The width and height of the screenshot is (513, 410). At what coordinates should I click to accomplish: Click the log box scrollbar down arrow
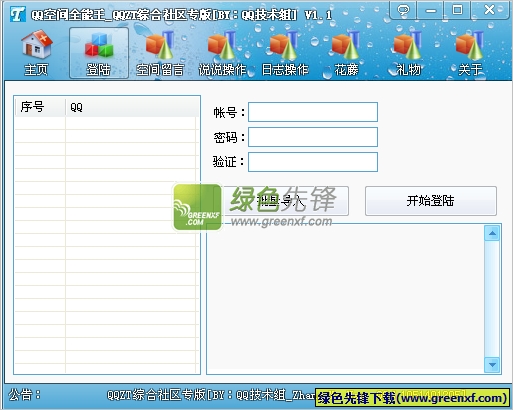point(492,365)
